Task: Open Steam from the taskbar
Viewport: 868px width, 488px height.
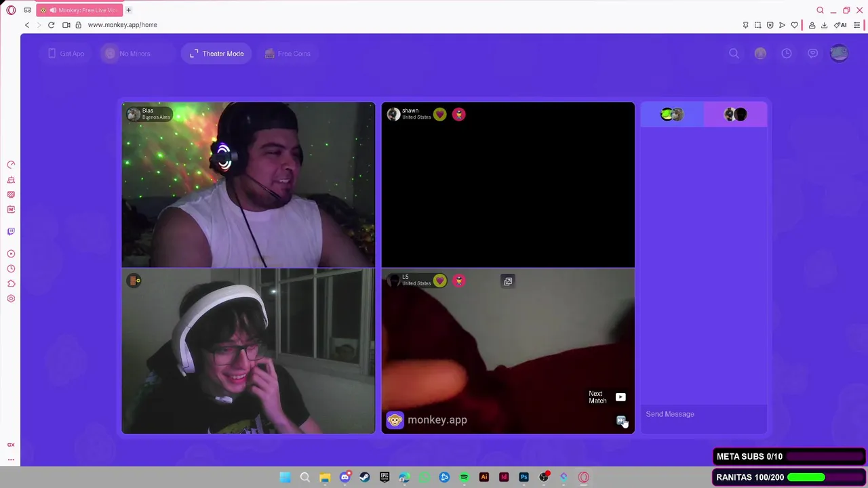Action: tap(365, 477)
